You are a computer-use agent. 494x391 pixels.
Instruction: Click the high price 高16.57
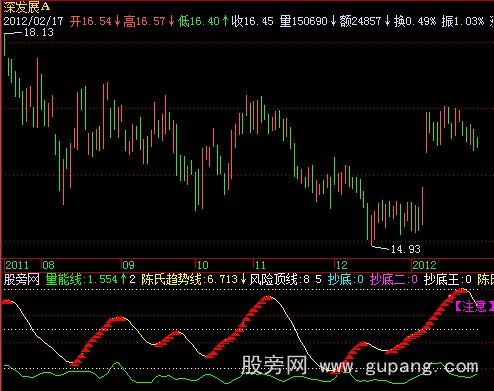pyautogui.click(x=144, y=21)
